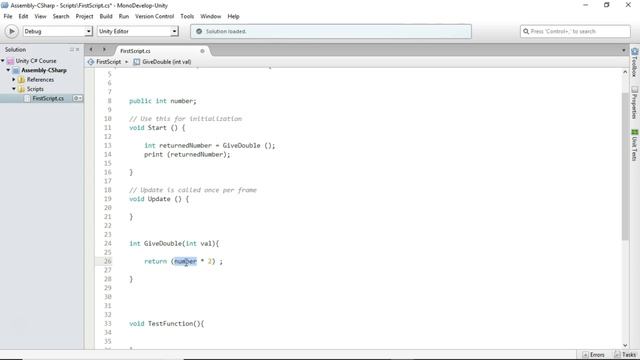Show the Tasks pad
This screenshot has width=640, height=360.
click(625, 355)
